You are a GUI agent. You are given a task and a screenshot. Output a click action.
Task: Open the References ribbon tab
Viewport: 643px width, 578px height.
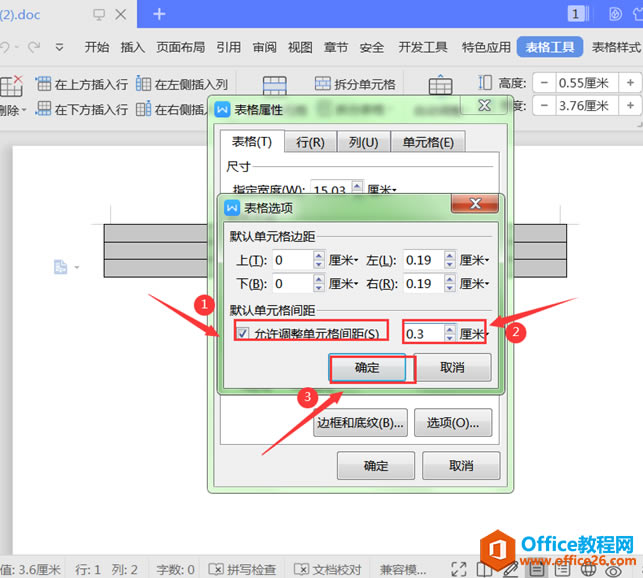[228, 47]
